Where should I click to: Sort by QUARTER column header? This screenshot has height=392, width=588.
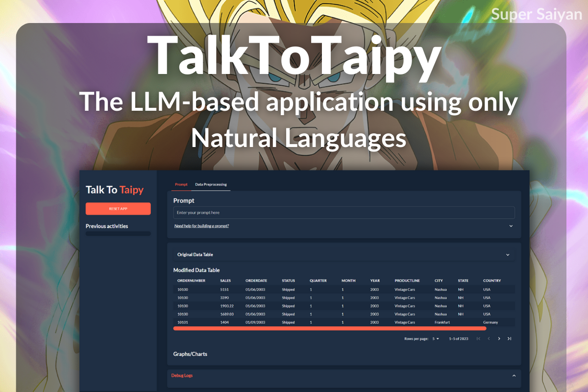click(x=318, y=281)
